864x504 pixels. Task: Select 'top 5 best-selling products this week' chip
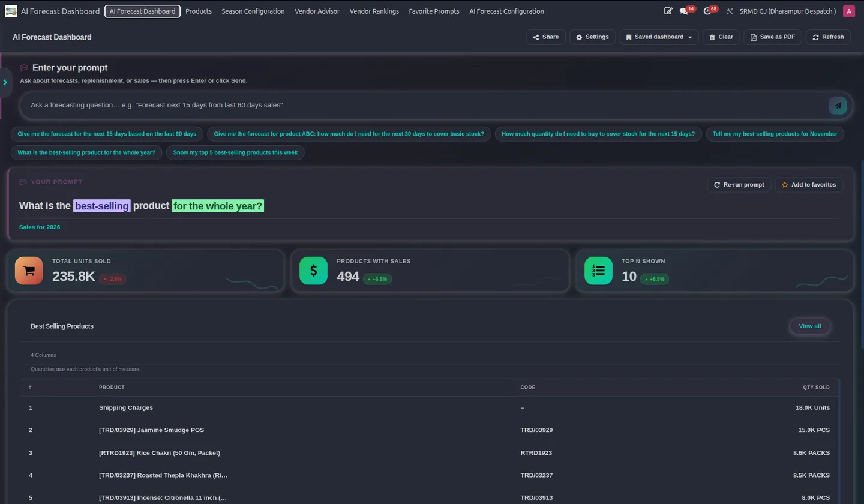click(x=235, y=152)
